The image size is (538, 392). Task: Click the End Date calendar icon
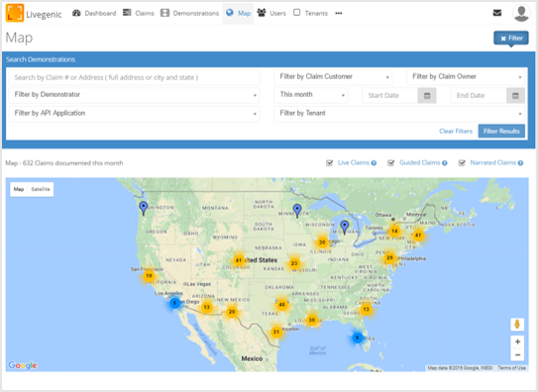(x=515, y=96)
